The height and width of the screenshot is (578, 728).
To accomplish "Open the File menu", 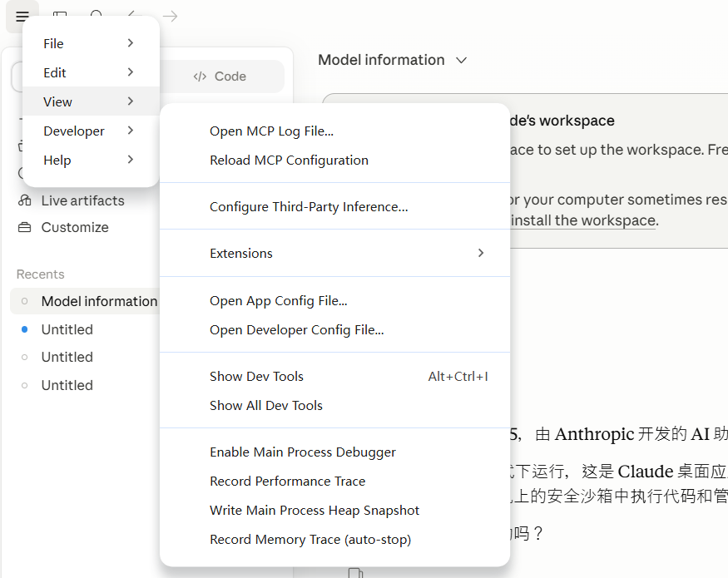I will [91, 43].
